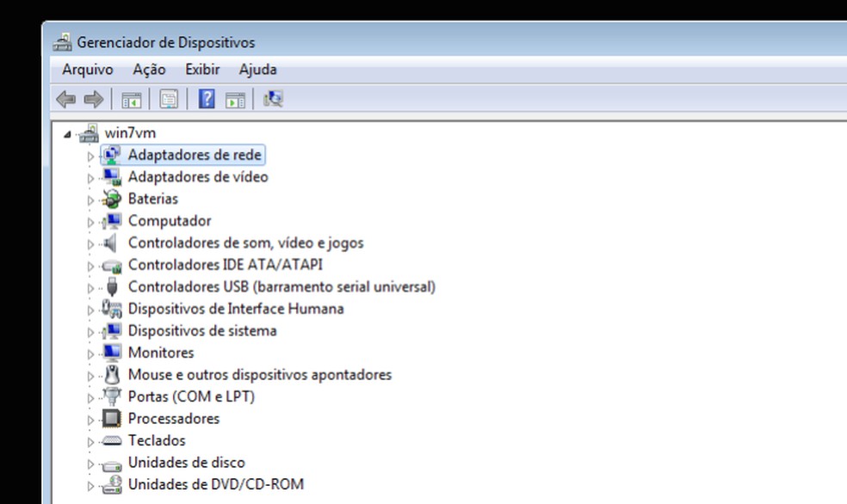Click the Back arrow toolbar button
847x504 pixels.
click(66, 99)
